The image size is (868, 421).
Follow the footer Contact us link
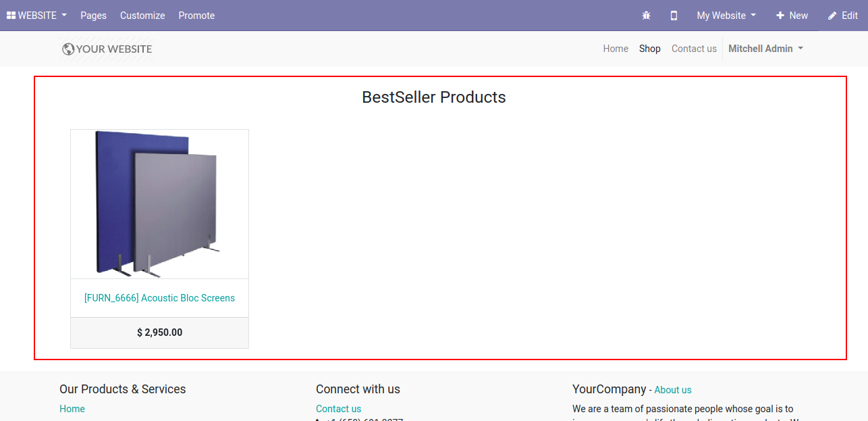[338, 409]
